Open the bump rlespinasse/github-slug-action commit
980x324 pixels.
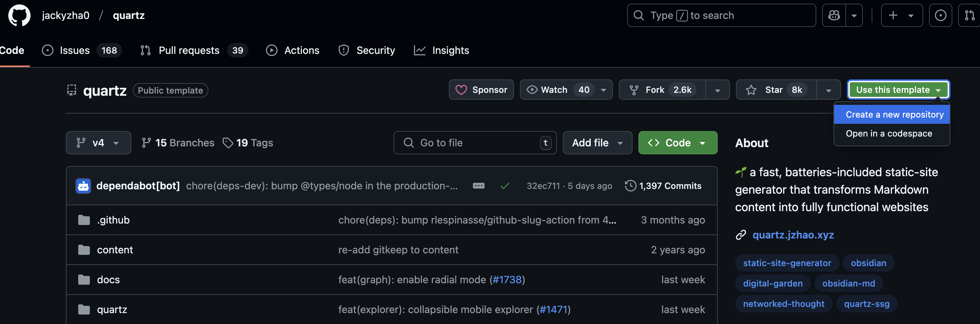(x=477, y=220)
